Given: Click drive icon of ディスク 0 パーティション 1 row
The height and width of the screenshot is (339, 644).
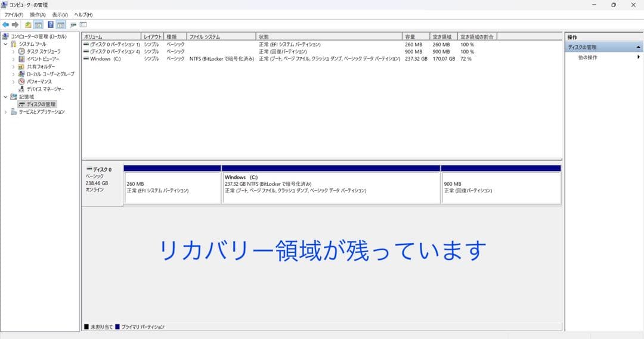Looking at the screenshot, I should tap(86, 44).
